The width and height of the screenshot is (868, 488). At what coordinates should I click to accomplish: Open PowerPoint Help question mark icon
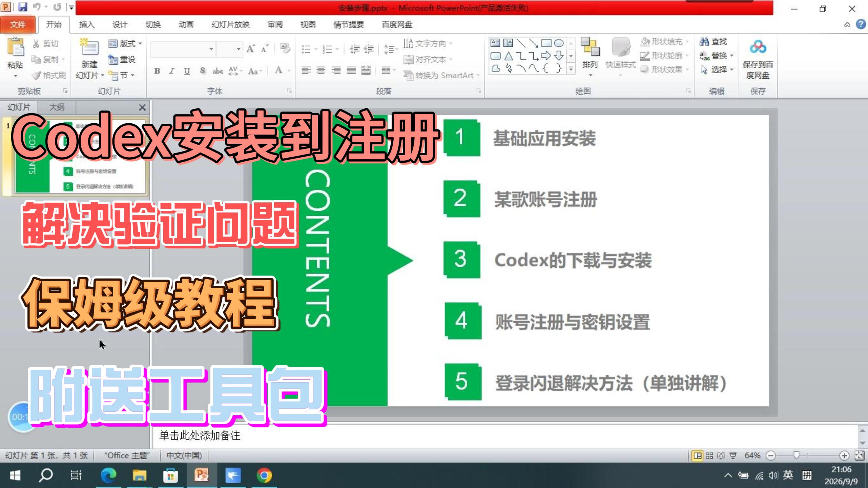click(x=861, y=24)
